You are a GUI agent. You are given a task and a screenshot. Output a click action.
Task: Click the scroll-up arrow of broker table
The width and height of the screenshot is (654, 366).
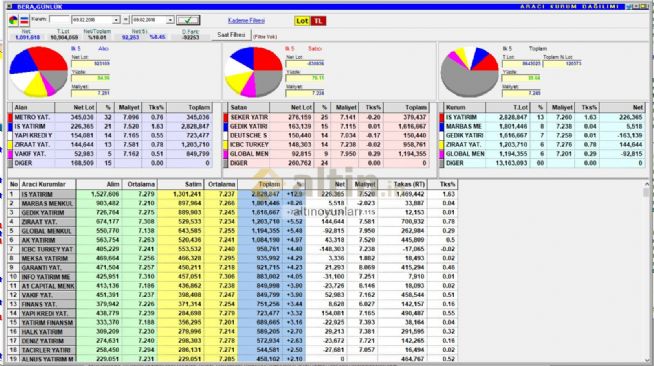tap(647, 184)
